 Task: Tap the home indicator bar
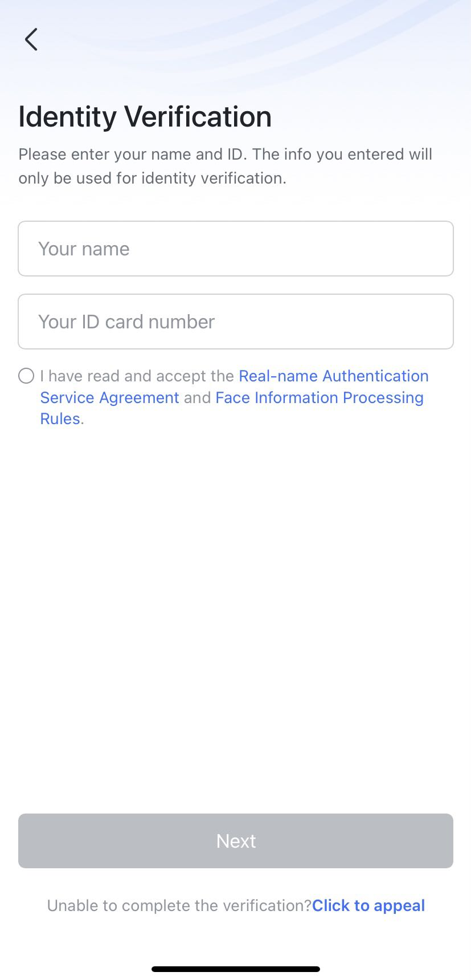(x=235, y=969)
